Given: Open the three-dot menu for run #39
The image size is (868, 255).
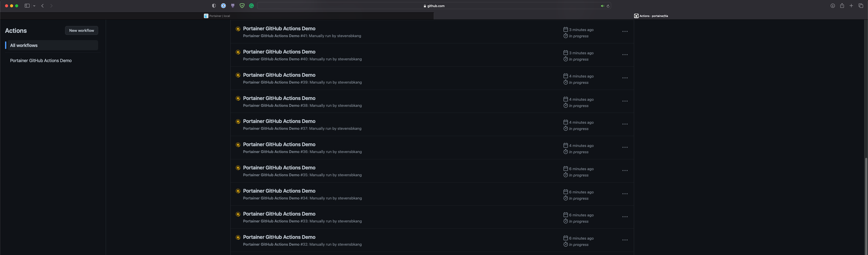Looking at the screenshot, I should click(x=625, y=78).
